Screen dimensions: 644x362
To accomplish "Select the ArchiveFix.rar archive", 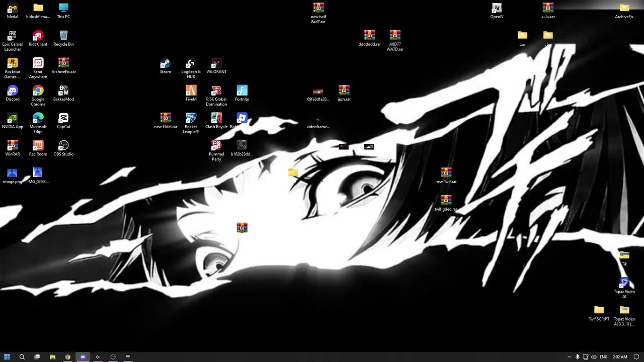I will (63, 66).
